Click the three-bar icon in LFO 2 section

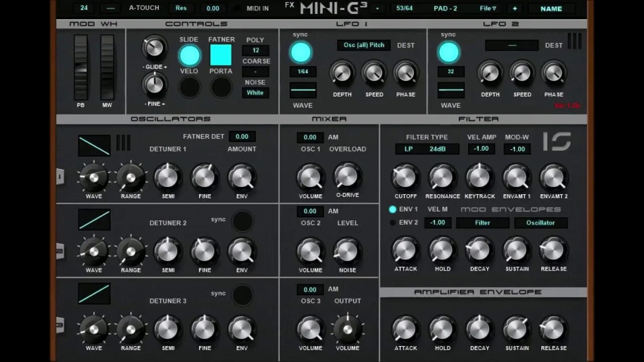tap(575, 41)
